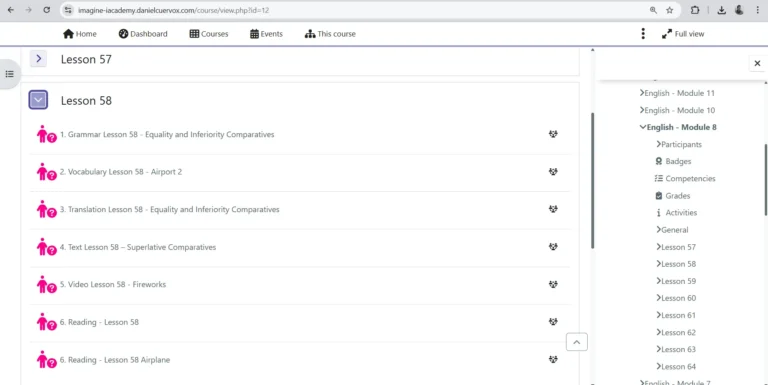Open Grades in navigation tree
The height and width of the screenshot is (385, 768).
tap(672, 195)
